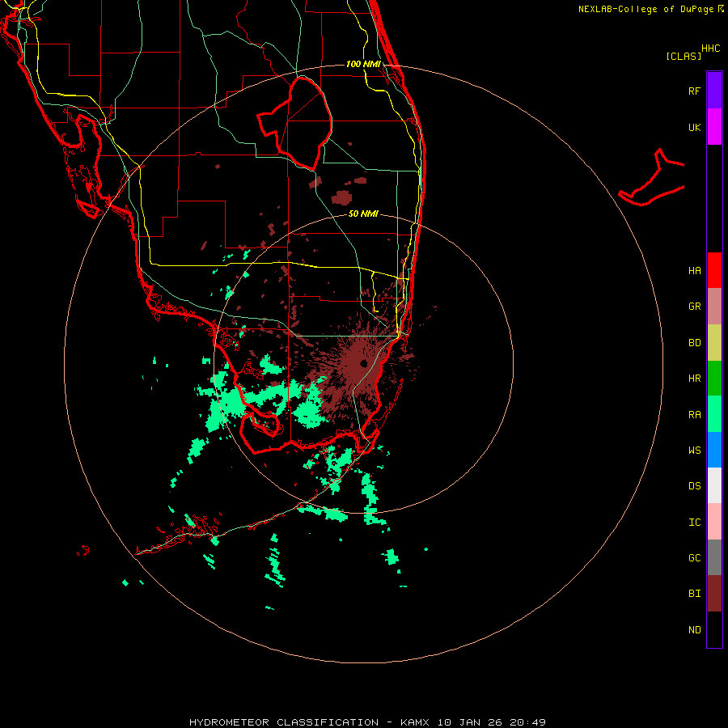Click the NEXLAB-College of DuPage text

(647, 9)
